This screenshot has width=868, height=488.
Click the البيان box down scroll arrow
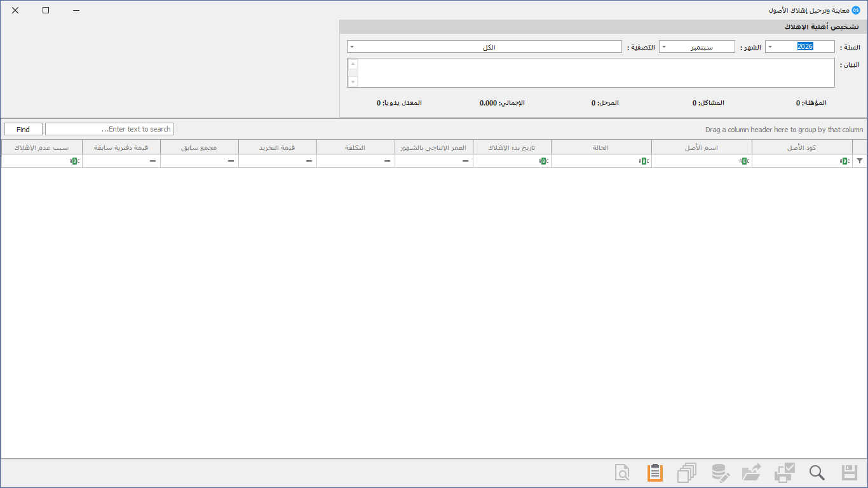(353, 81)
